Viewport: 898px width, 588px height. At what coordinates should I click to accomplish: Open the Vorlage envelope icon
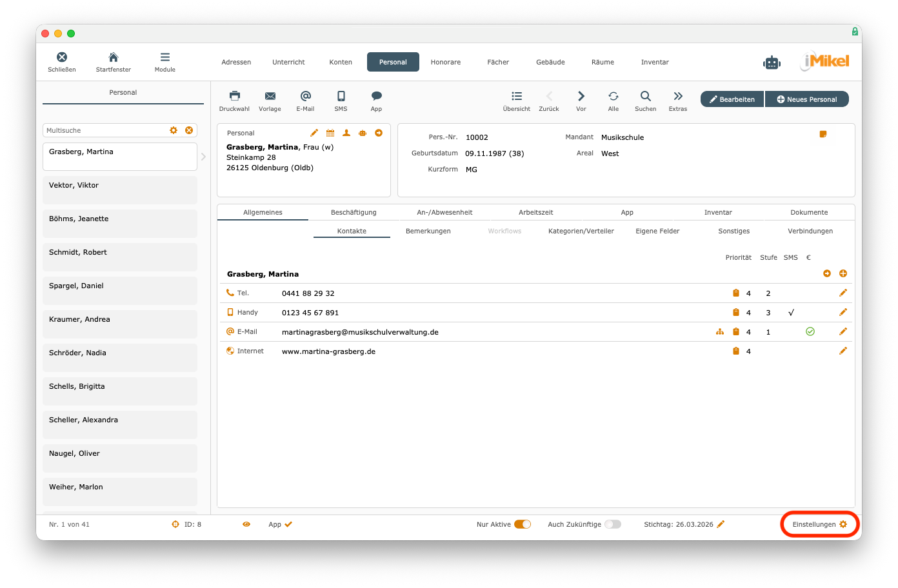click(x=270, y=96)
